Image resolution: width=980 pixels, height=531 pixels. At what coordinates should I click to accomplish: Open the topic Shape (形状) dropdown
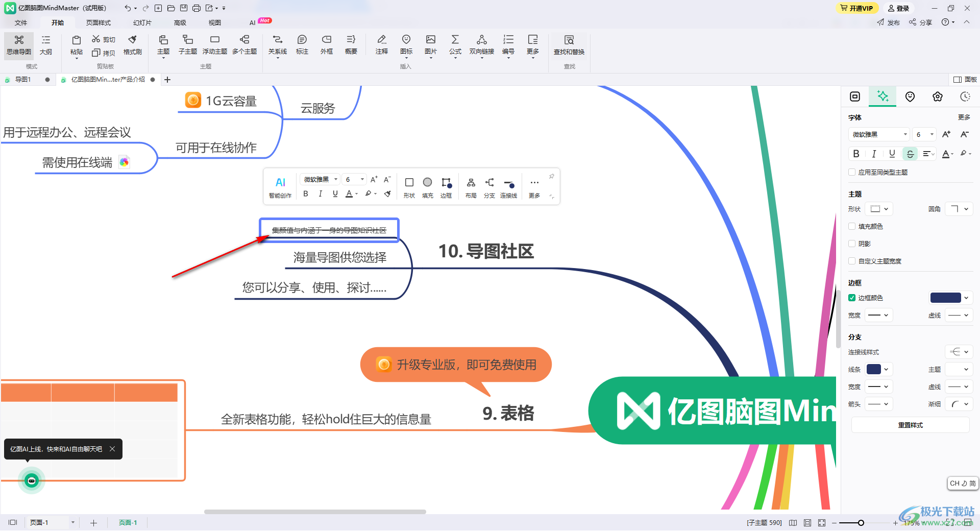[879, 209]
